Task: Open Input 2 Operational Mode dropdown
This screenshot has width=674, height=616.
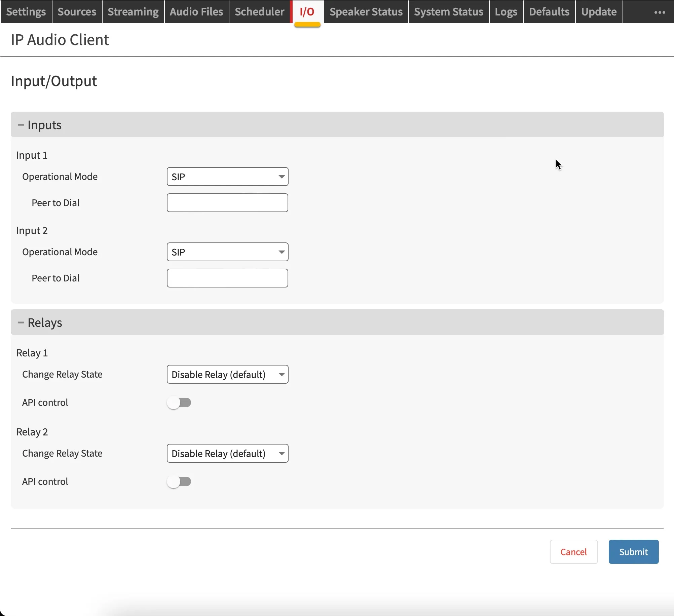Action: point(227,252)
